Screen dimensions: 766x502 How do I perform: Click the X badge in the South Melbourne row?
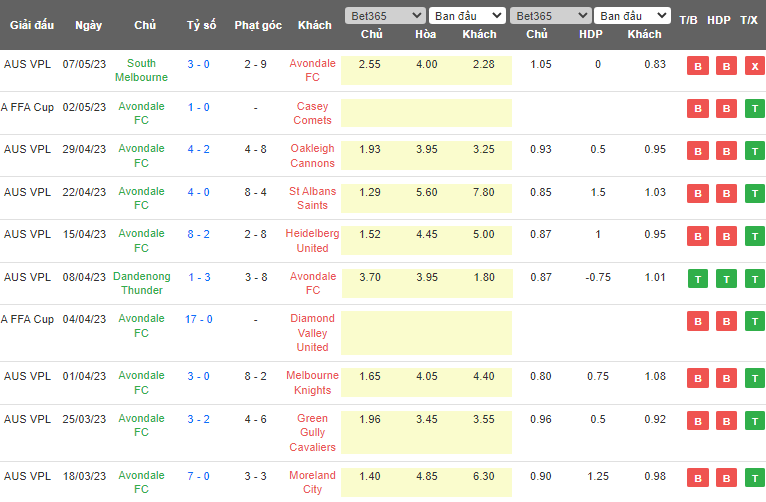(753, 66)
